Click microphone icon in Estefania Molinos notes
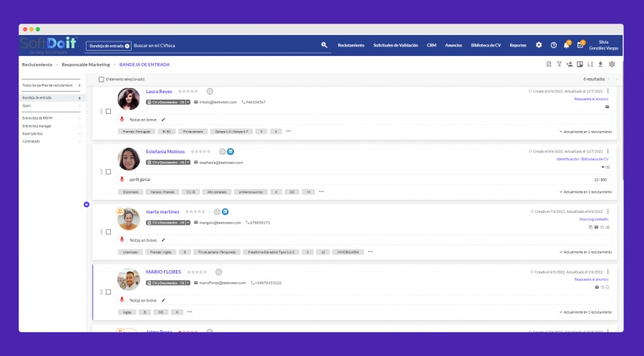 pyautogui.click(x=122, y=179)
